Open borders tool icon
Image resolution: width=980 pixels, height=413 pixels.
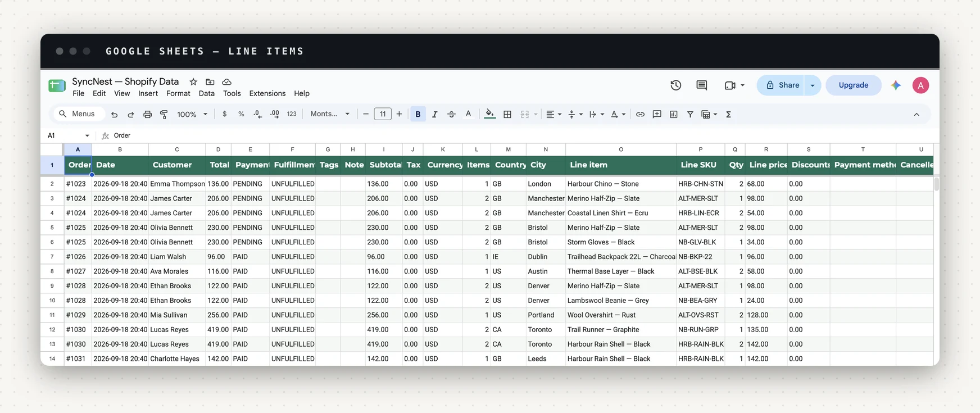(x=507, y=114)
